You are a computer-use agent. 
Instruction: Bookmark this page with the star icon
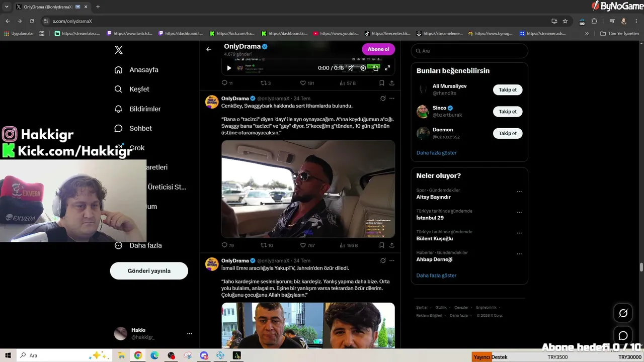tap(565, 21)
